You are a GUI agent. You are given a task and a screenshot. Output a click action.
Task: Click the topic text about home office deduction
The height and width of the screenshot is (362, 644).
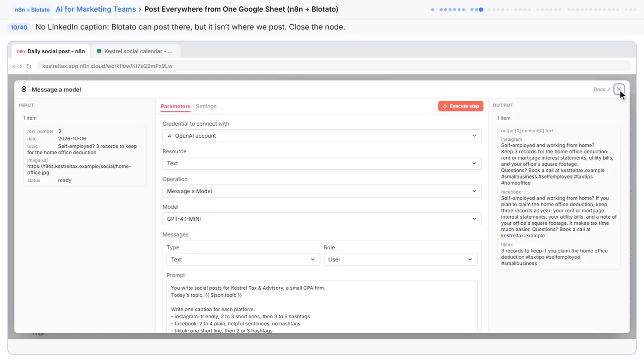82,149
